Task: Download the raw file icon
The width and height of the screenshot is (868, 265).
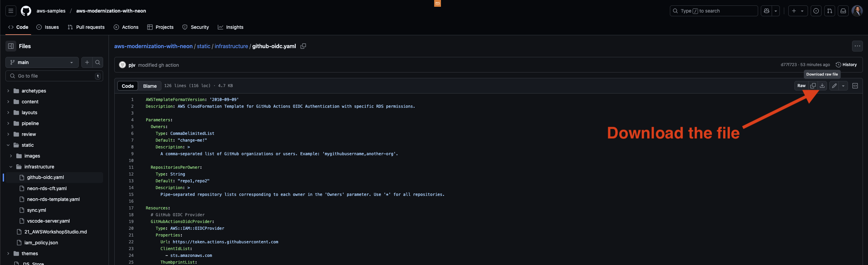Action: (x=822, y=86)
